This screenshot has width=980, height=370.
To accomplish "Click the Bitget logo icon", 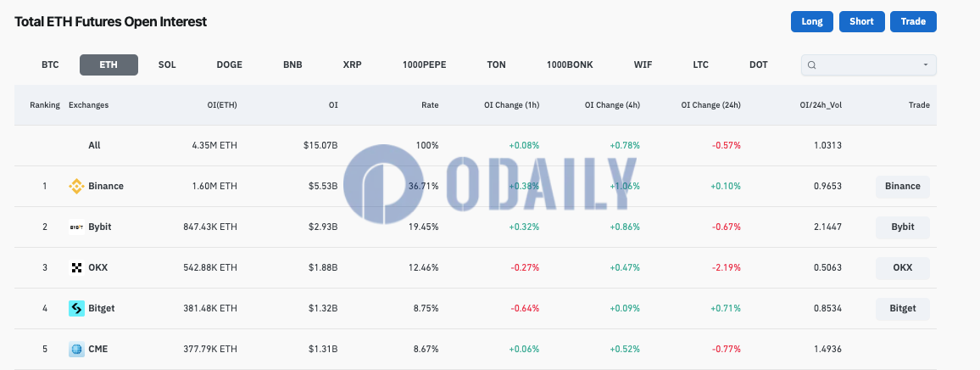I will point(76,308).
